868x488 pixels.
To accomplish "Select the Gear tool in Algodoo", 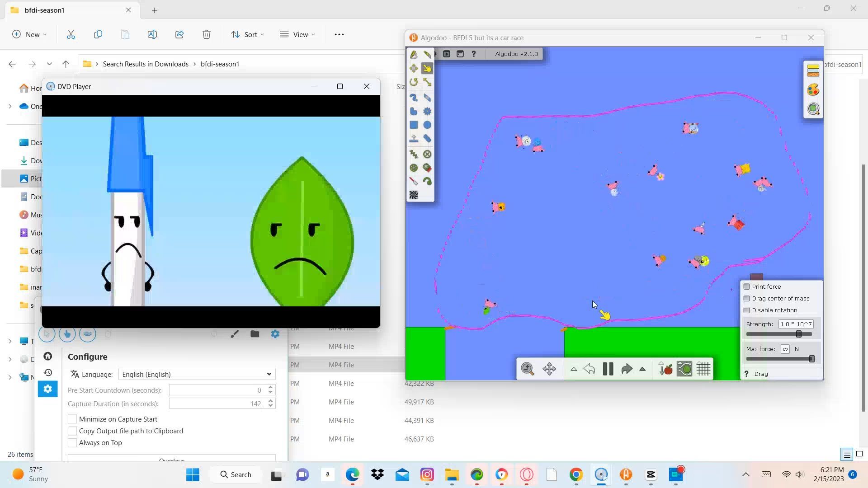I will [427, 111].
